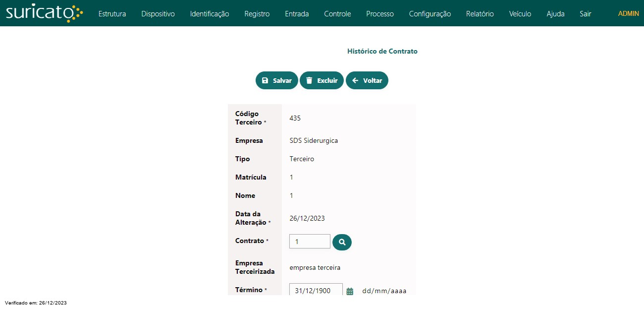Open the Registro menu
Viewport: 644px width, 310px height.
pyautogui.click(x=257, y=14)
